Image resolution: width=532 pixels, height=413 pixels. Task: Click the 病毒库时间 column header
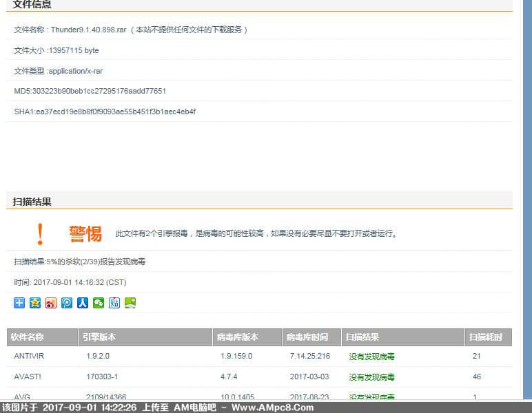click(311, 337)
